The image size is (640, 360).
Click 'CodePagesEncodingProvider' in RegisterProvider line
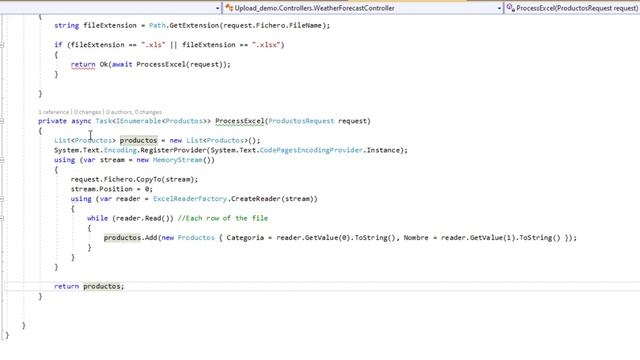coord(311,150)
